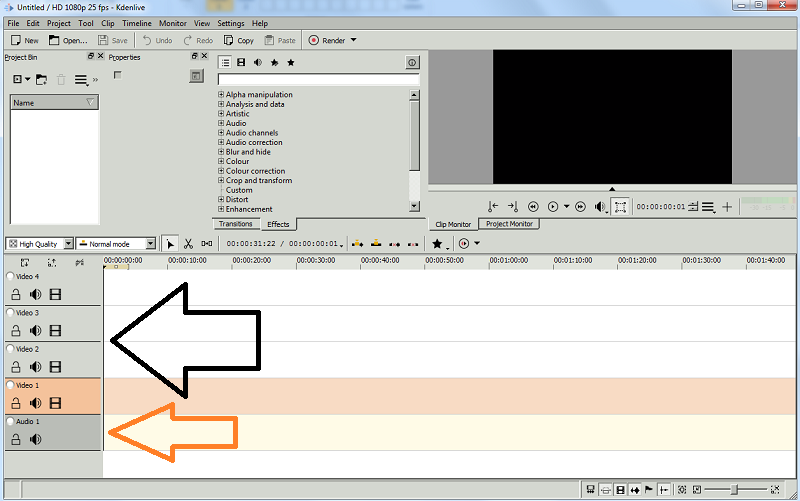Expand the Audio correction category
The width and height of the screenshot is (800, 501).
221,142
